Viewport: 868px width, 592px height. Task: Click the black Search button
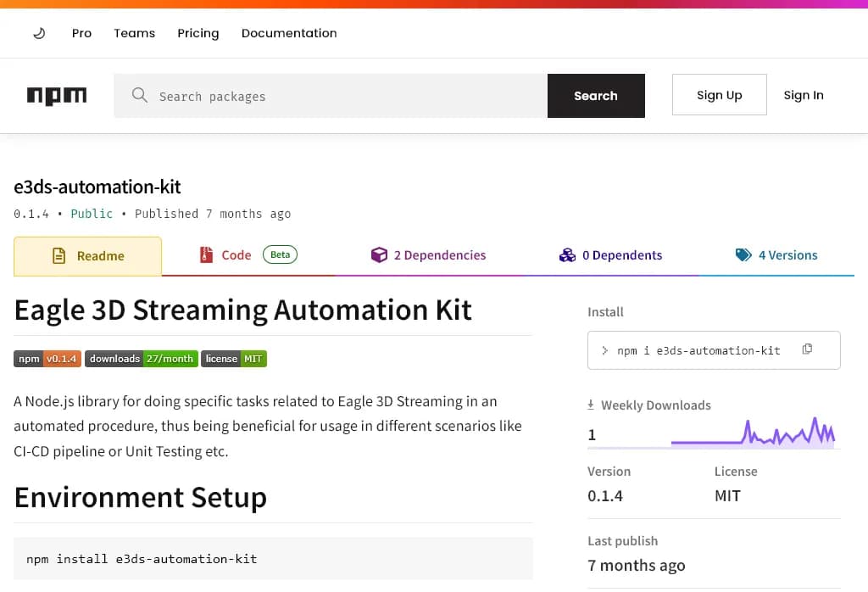pos(596,96)
